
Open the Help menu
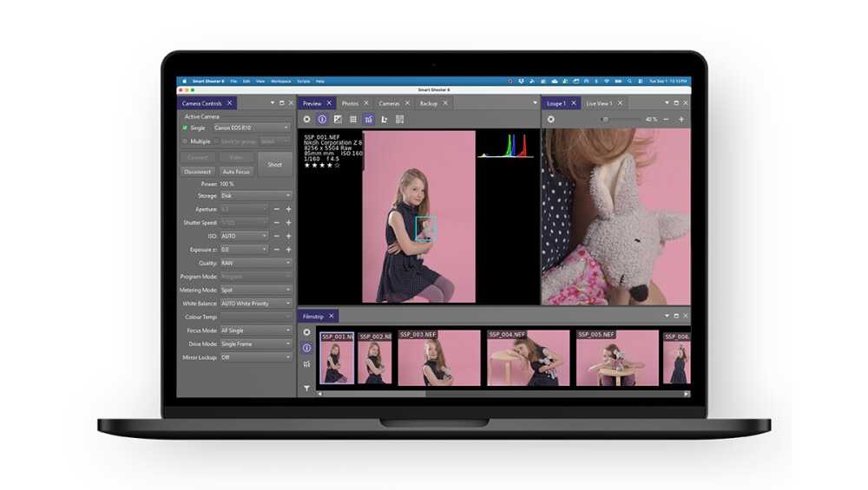(x=320, y=82)
